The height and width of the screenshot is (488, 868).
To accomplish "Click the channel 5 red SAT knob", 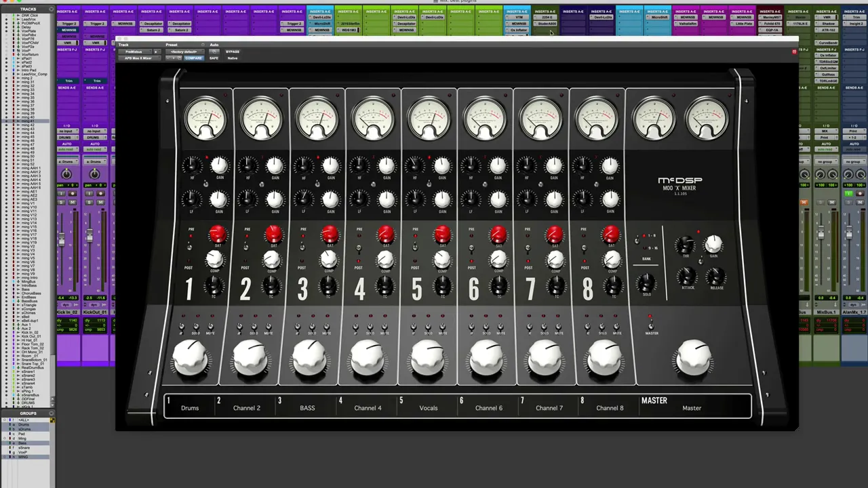I will 441,235.
